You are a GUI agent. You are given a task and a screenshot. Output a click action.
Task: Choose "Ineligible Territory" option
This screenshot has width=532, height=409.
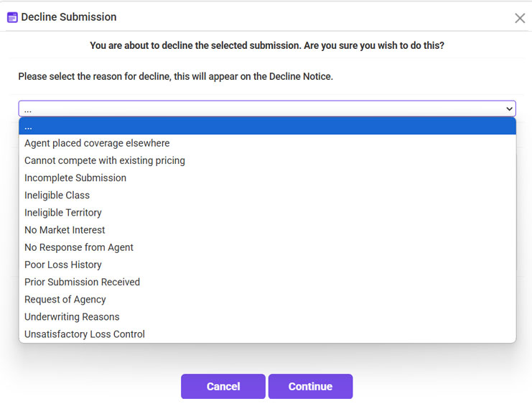pos(63,212)
